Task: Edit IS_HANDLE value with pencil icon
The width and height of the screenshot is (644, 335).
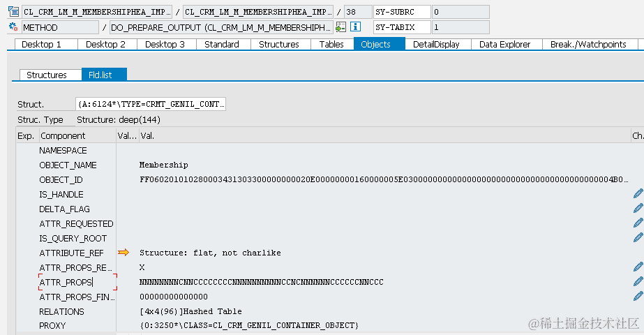Action: pyautogui.click(x=638, y=193)
